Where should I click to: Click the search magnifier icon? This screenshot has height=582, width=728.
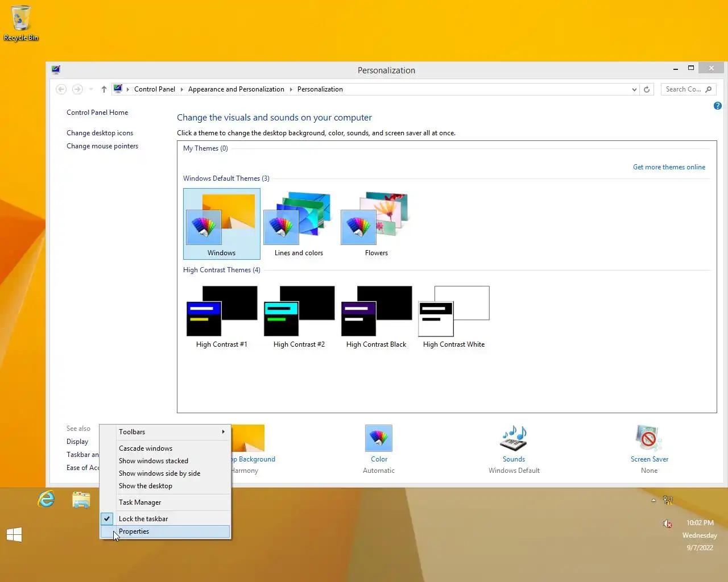point(709,89)
